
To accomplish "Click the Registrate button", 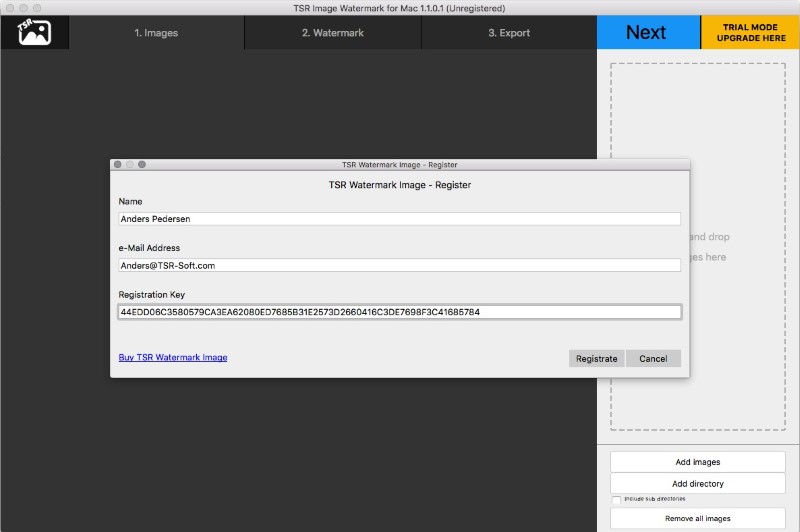I will tap(596, 359).
